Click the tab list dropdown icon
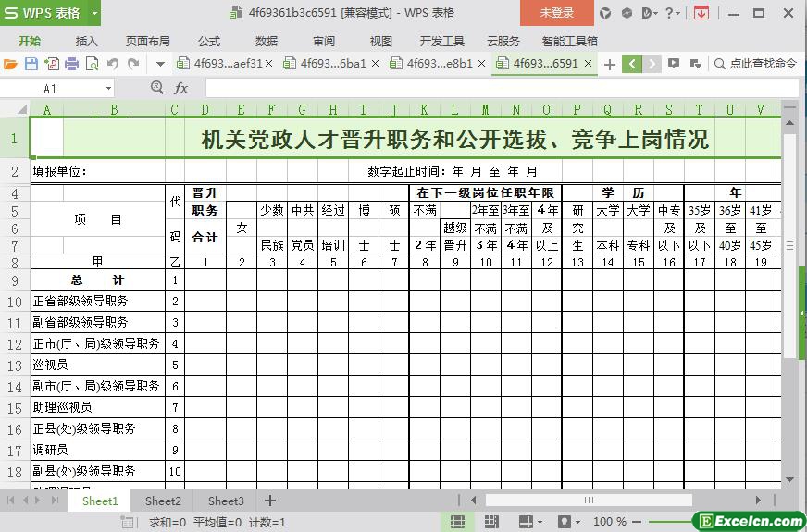Viewport: 807px width, 532px height. tap(695, 64)
